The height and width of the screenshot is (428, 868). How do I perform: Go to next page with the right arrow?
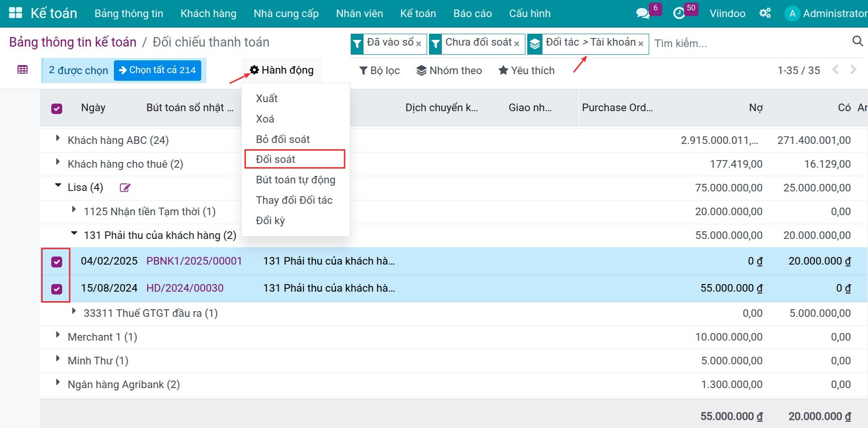(853, 69)
